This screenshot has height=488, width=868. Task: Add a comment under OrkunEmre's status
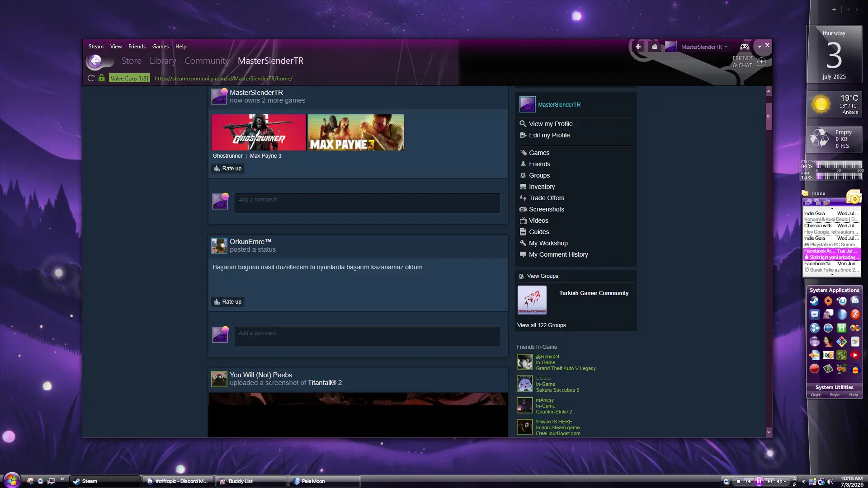pyautogui.click(x=367, y=337)
